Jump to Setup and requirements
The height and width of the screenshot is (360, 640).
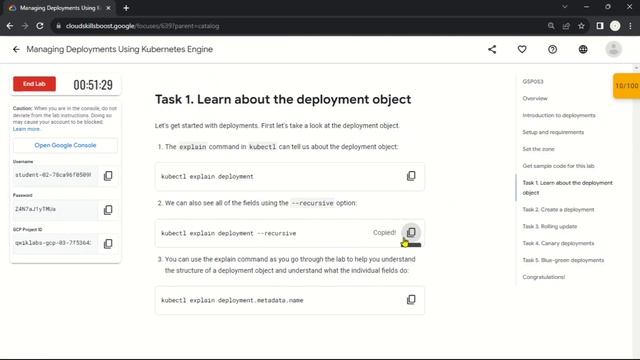point(553,132)
